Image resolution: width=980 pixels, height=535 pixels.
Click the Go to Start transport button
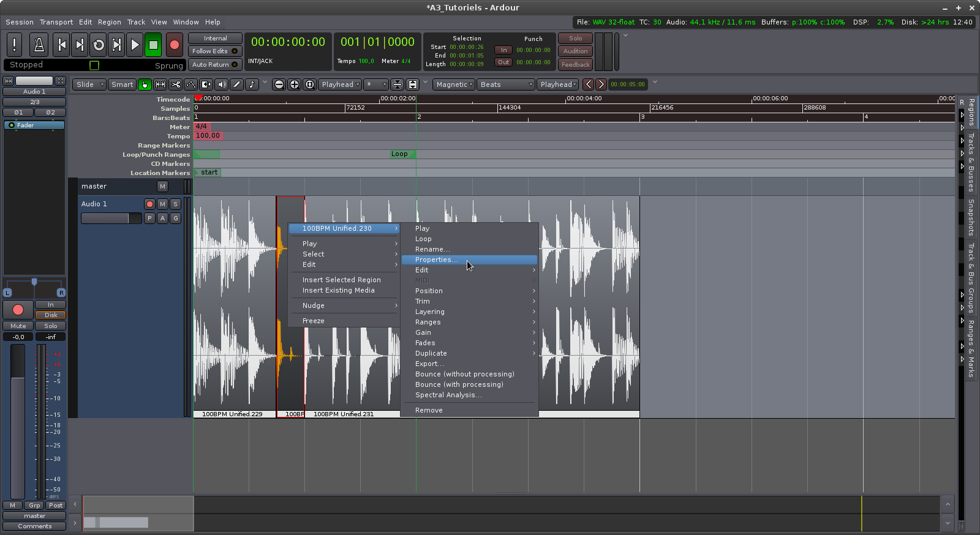61,45
